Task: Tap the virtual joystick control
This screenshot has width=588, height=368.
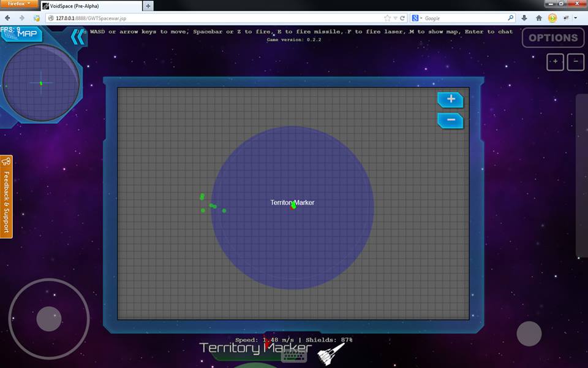Action: (x=49, y=319)
